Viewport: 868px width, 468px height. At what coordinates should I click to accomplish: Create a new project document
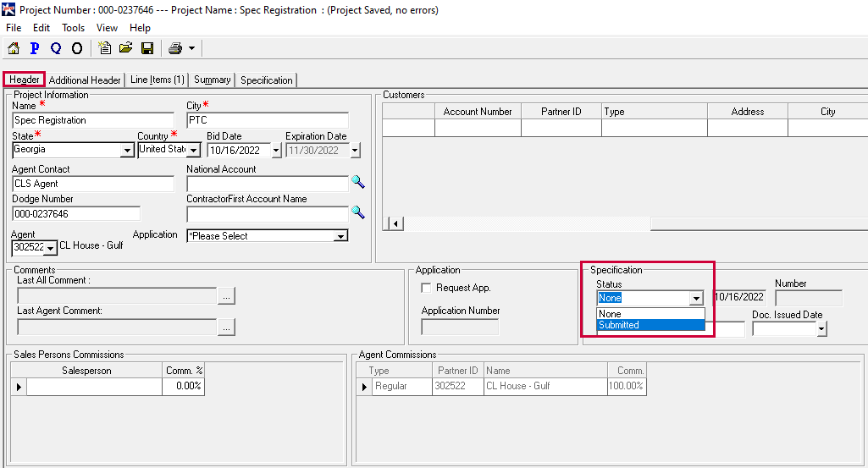pos(105,48)
